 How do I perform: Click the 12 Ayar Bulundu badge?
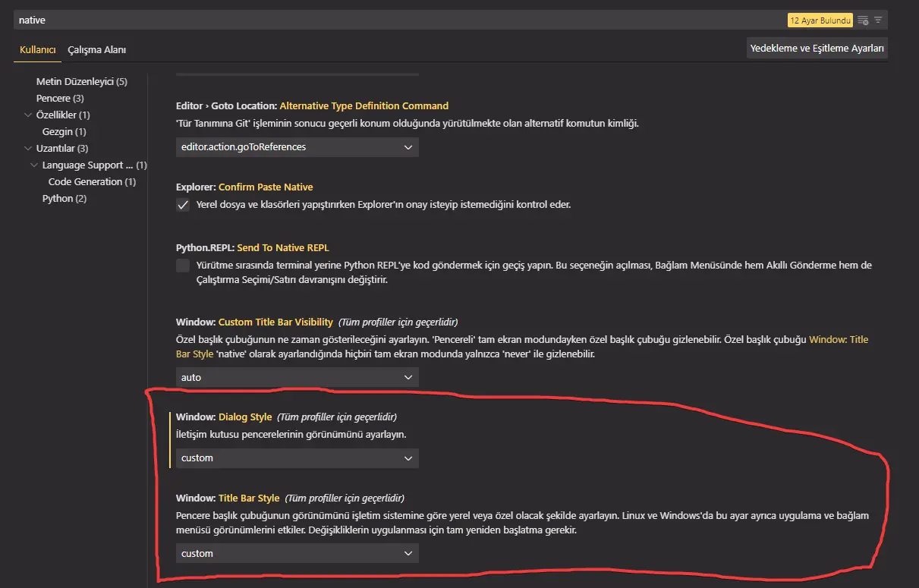820,20
